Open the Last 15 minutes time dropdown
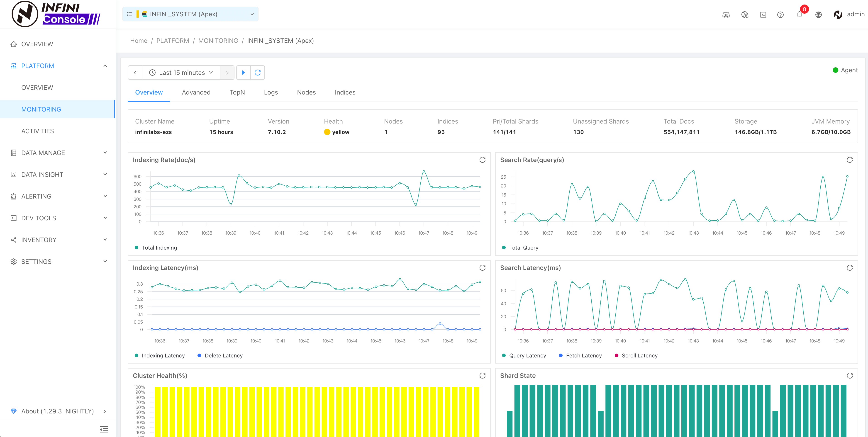Viewport: 868px width, 437px height. click(x=181, y=73)
